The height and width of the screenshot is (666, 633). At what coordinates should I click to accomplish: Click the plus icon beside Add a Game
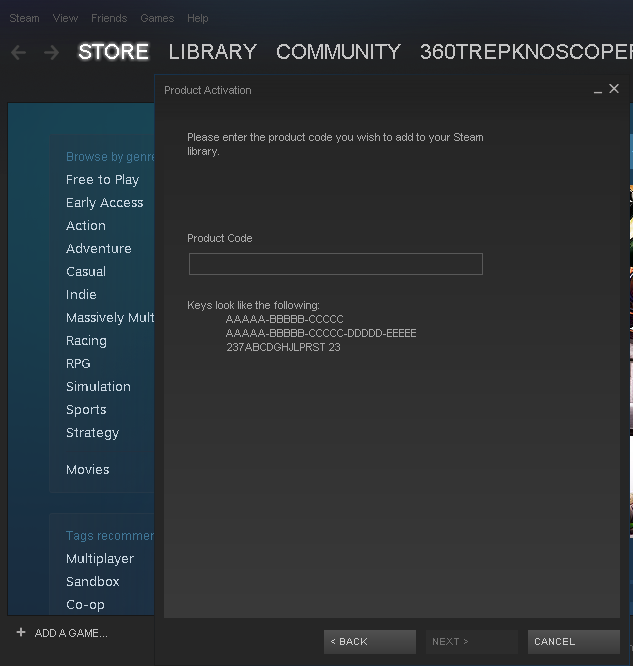tap(20, 632)
